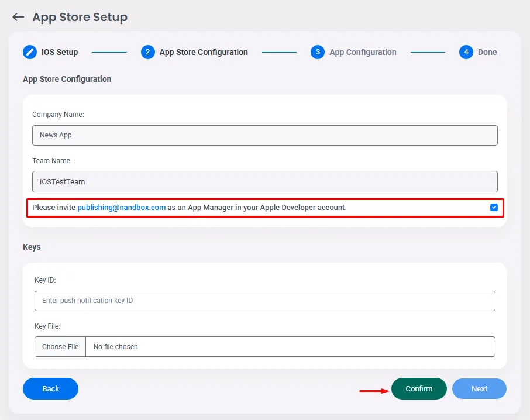530x420 pixels.
Task: Switch to App Configuration step
Action: (363, 52)
